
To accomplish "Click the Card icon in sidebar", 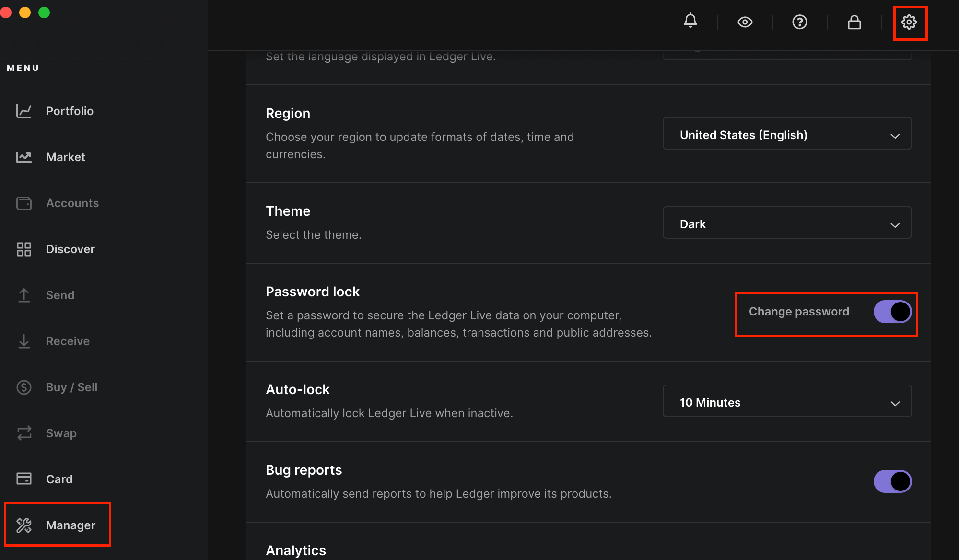I will point(23,479).
